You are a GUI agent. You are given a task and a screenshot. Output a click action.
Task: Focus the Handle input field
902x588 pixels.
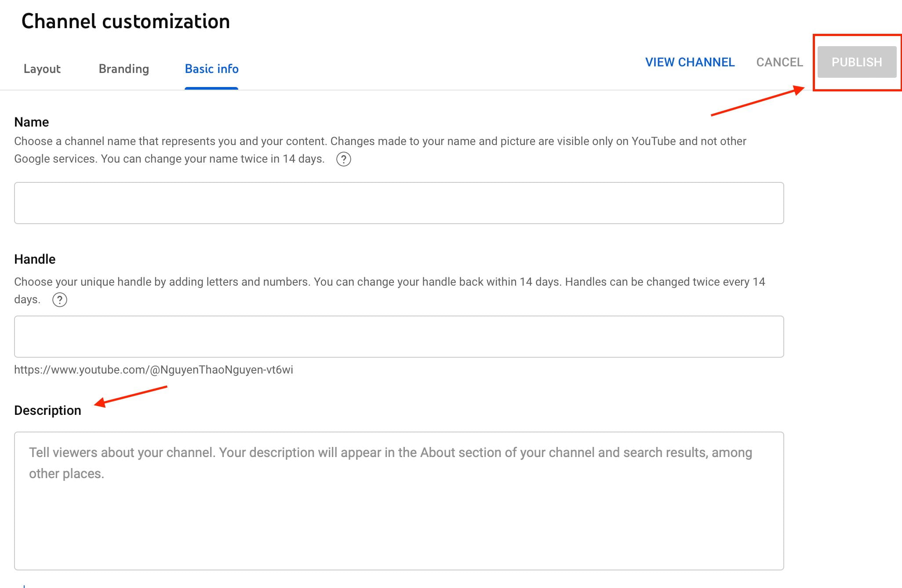[399, 337]
